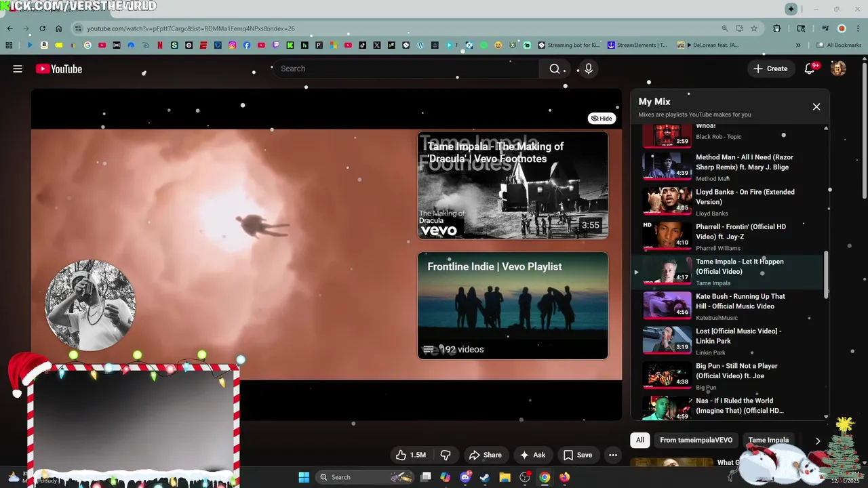Show more chips with the right chevron
Screen dimensions: 868x488
pyautogui.click(x=817, y=441)
